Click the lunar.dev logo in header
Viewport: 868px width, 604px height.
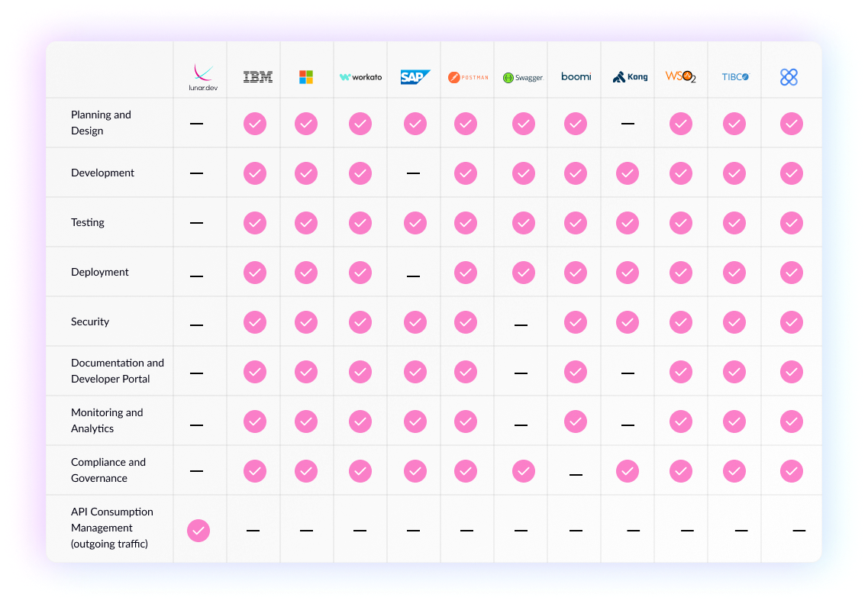[x=201, y=77]
